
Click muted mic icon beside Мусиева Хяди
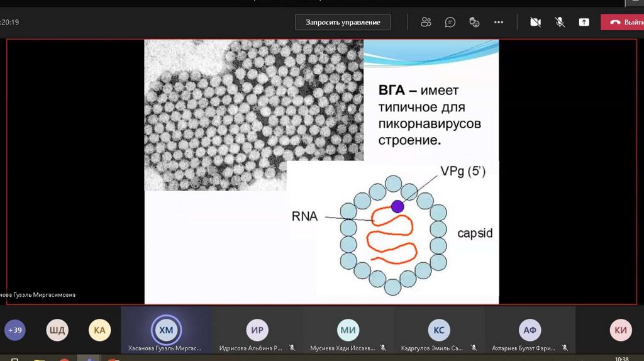[x=383, y=348]
